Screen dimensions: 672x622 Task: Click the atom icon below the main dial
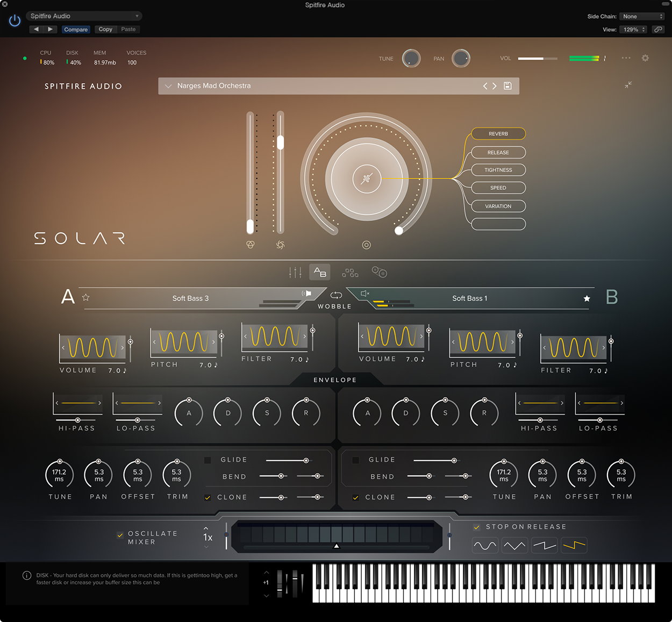tap(249, 245)
